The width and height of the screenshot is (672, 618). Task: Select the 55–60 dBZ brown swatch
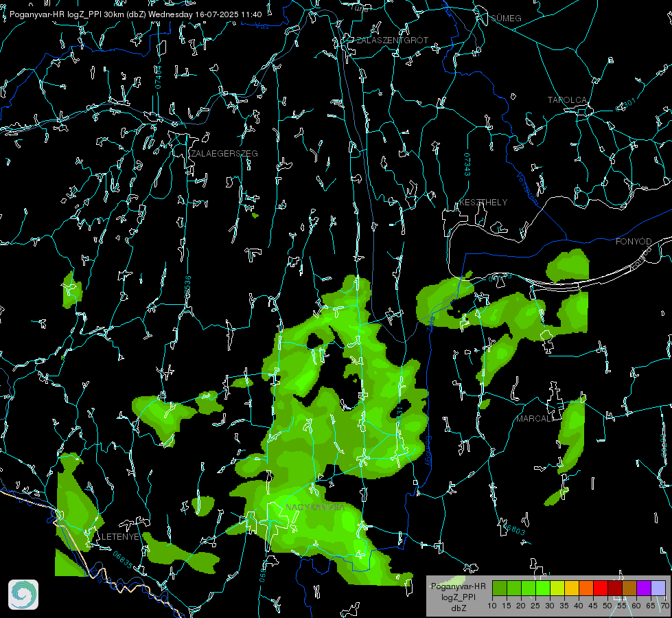(629, 588)
